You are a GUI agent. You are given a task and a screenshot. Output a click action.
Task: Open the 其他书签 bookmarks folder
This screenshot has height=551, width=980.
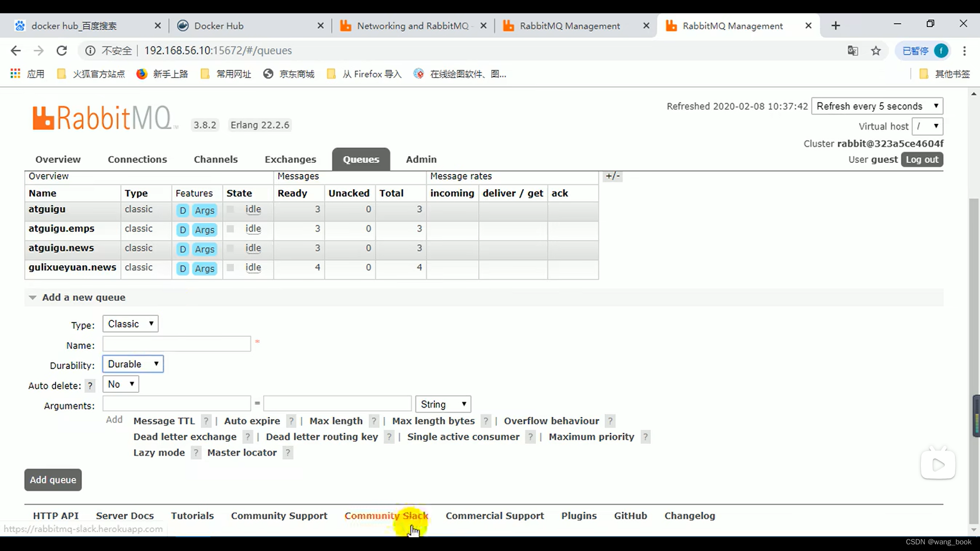pos(944,74)
